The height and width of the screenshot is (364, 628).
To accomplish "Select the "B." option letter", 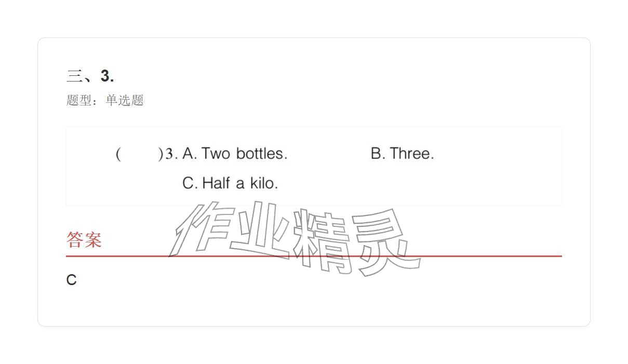I will [378, 154].
